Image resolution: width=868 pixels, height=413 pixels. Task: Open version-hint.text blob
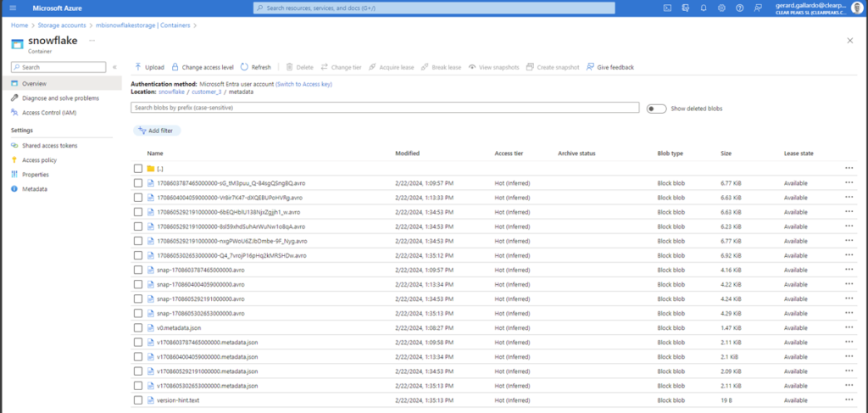pyautogui.click(x=178, y=399)
